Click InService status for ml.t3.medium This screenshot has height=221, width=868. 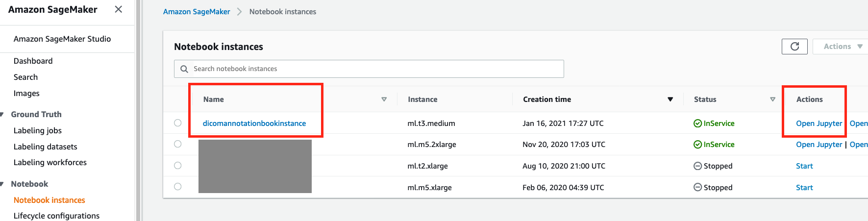714,123
